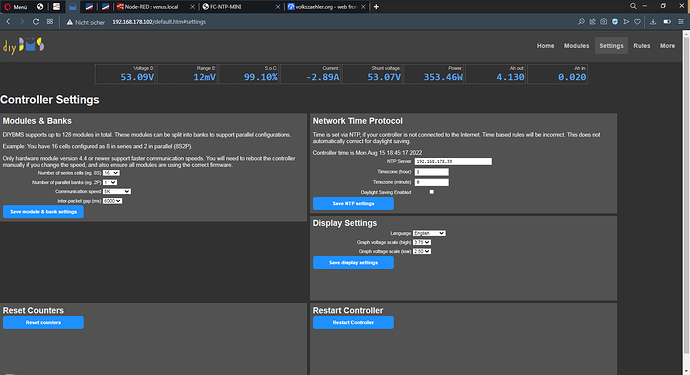Open the downloads icon
690x375 pixels.
click(x=653, y=22)
